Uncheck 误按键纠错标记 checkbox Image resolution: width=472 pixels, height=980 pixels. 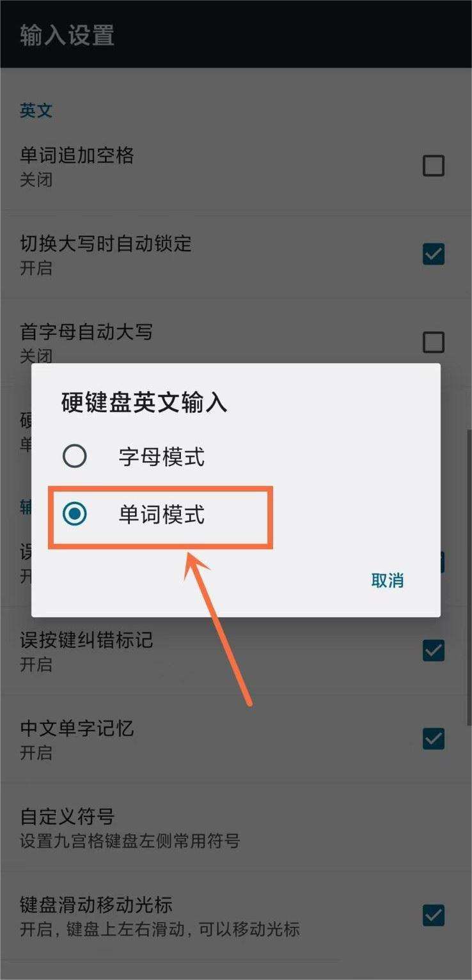tap(434, 651)
